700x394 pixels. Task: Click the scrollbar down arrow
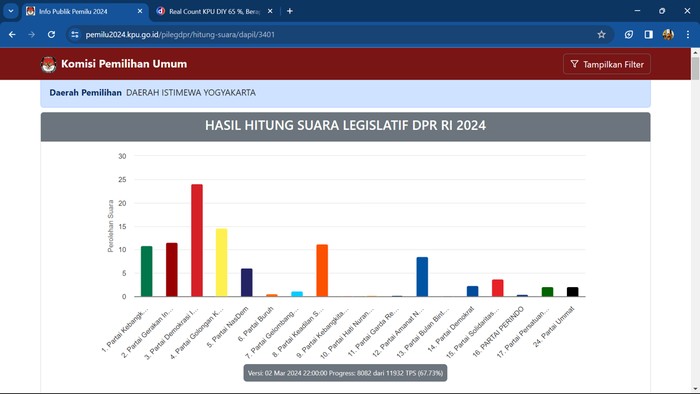click(695, 389)
